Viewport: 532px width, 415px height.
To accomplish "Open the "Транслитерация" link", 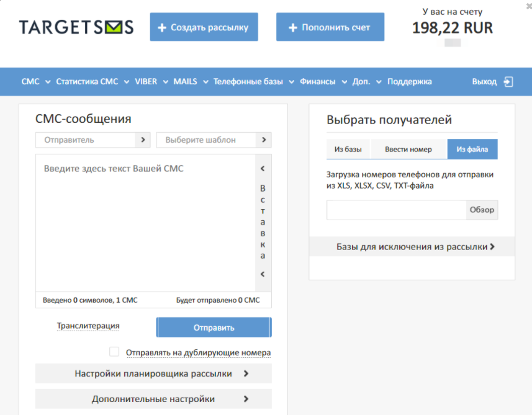I will pos(88,326).
